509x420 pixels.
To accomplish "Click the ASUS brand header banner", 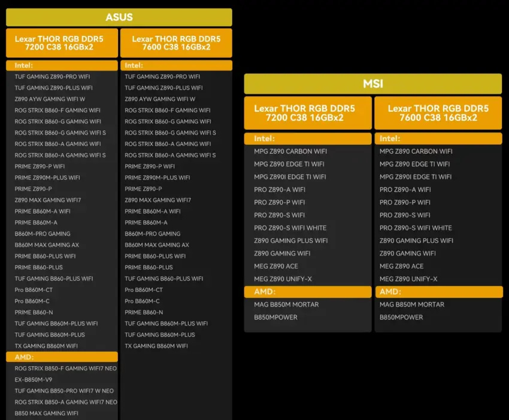I will pyautogui.click(x=119, y=17).
